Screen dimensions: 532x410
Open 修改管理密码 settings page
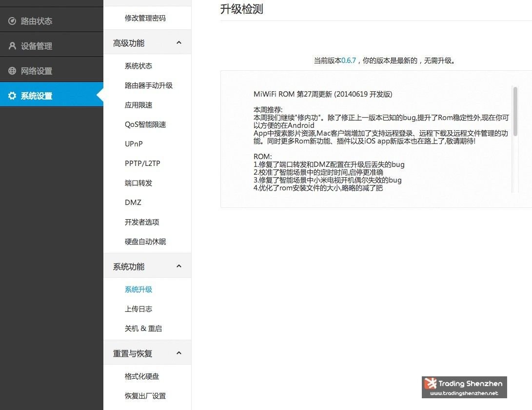coord(145,18)
